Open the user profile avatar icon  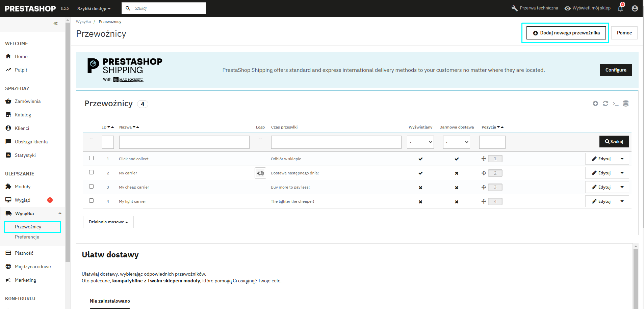[635, 8]
